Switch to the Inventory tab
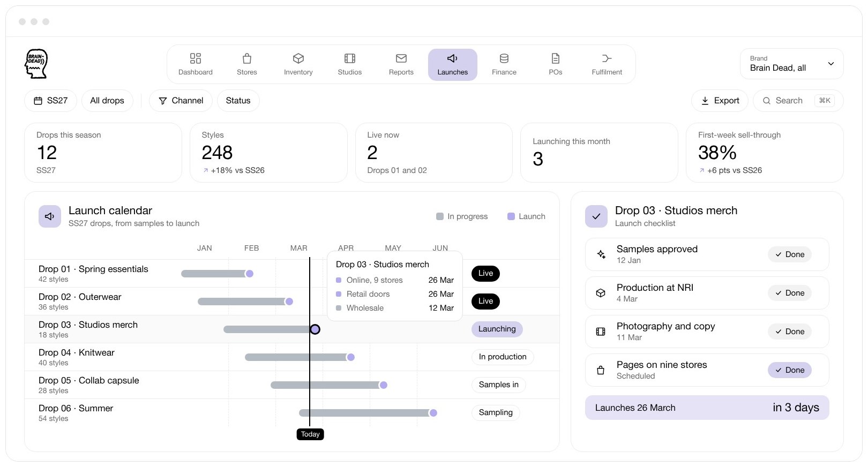The width and height of the screenshot is (868, 467). point(298,64)
